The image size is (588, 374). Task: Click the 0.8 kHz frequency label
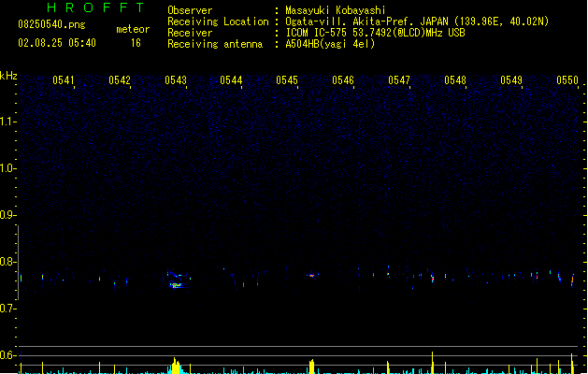pos(7,262)
